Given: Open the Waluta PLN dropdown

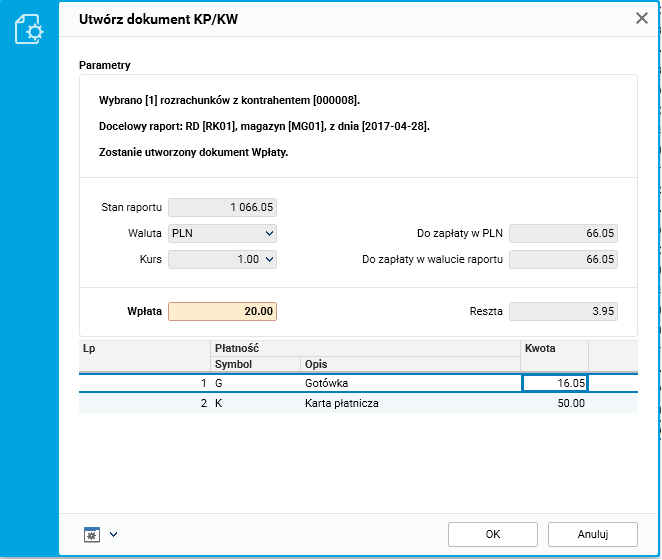Looking at the screenshot, I should tap(222, 233).
